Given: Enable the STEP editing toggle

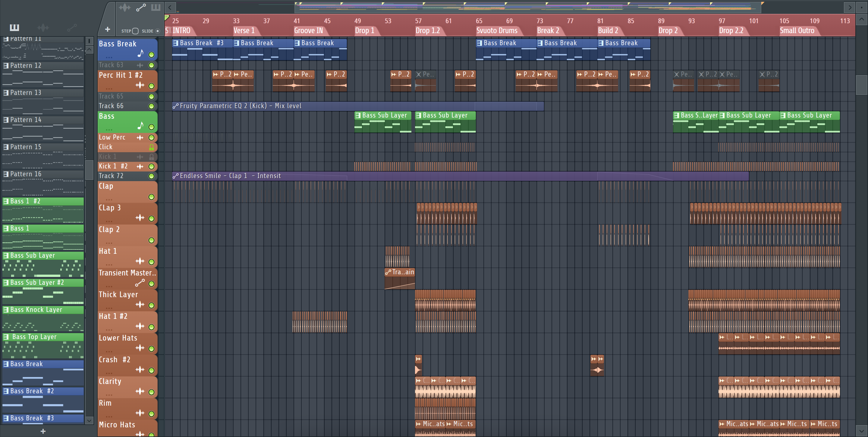Looking at the screenshot, I should click(x=135, y=31).
